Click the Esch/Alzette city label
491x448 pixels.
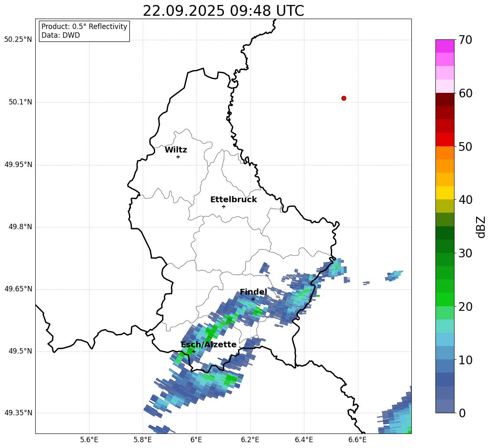[x=209, y=344]
